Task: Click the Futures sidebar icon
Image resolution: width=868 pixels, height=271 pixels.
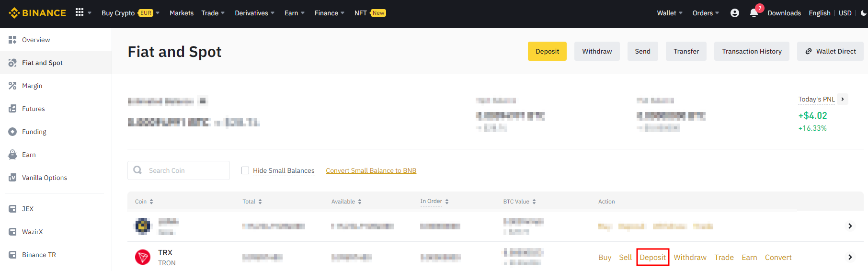Action: [12, 109]
